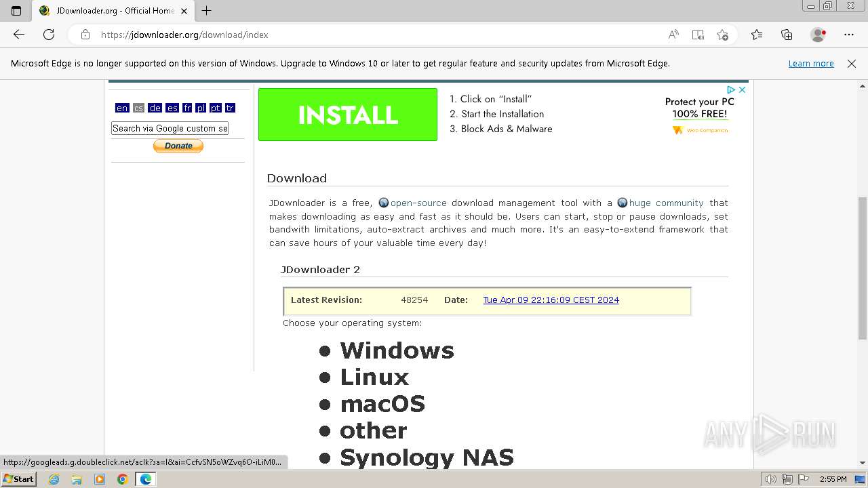Viewport: 868px width, 488px height.
Task: Add this page to favorites
Action: [x=722, y=35]
